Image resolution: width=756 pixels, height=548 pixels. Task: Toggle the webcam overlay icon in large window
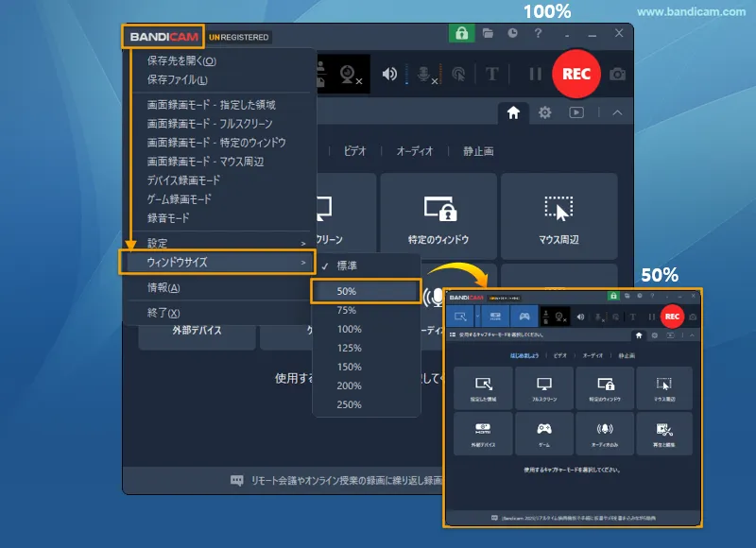pos(350,75)
